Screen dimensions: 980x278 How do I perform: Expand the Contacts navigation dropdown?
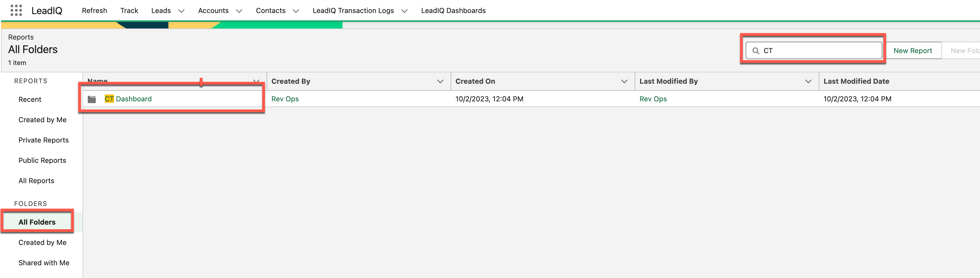[296, 11]
